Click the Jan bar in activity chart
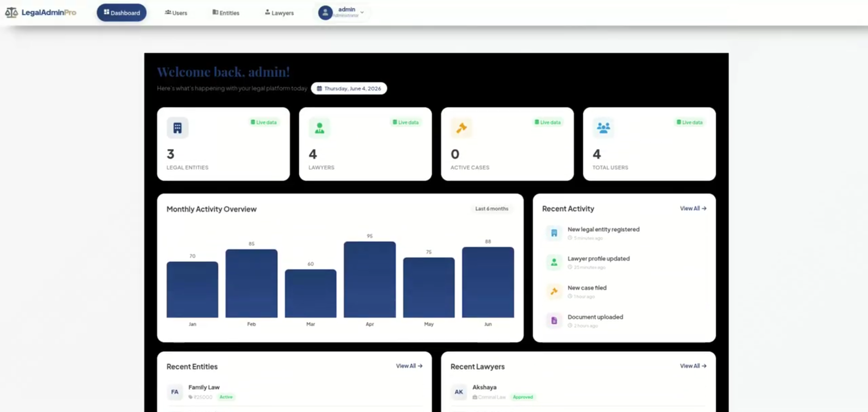Screen dimensions: 868x412 (192, 289)
